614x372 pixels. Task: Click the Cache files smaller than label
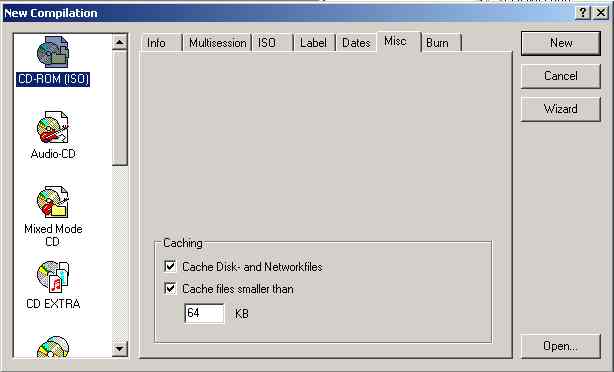click(x=238, y=289)
